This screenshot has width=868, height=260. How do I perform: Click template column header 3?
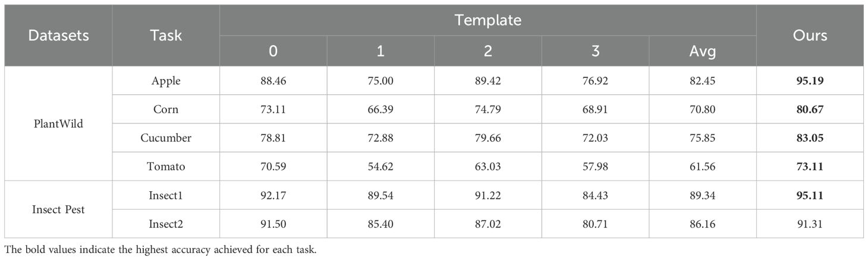[595, 51]
